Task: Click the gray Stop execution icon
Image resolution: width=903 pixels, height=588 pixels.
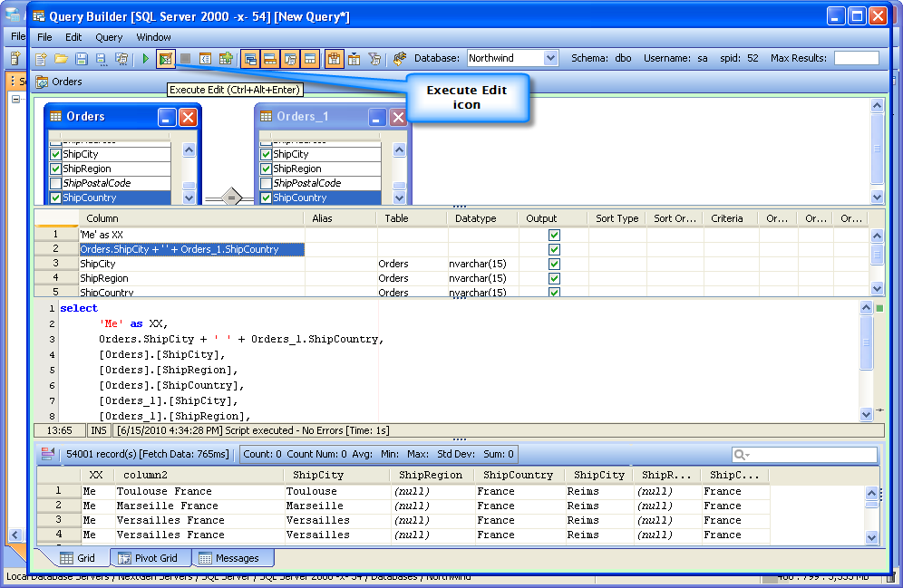Action: pyautogui.click(x=186, y=59)
